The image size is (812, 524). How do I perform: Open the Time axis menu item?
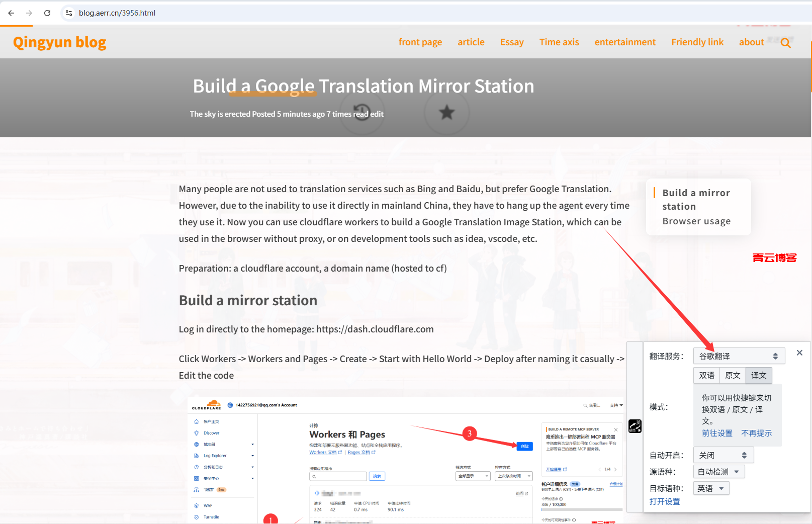(559, 42)
